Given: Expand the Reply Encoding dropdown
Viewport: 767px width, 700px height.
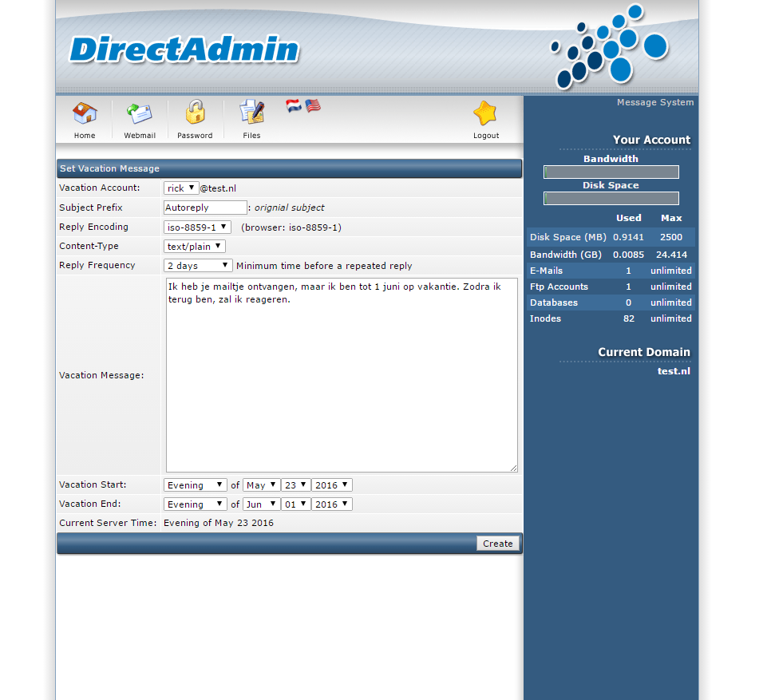Looking at the screenshot, I should coord(197,227).
